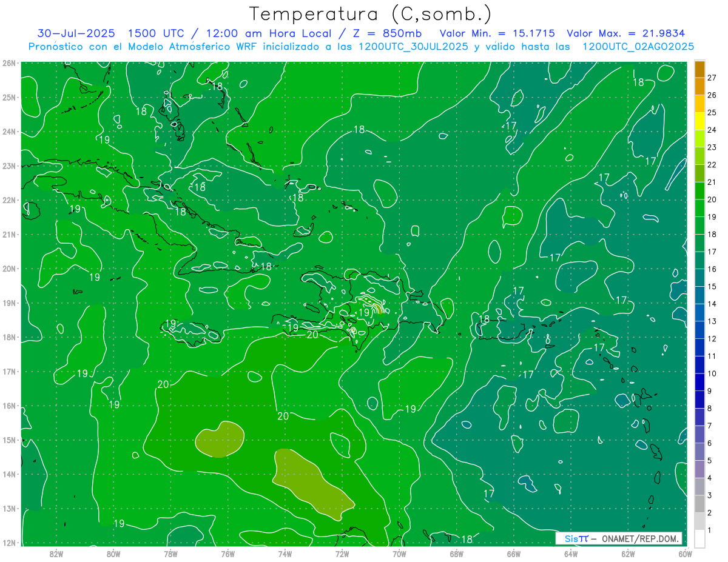Click the initialization time "1200UTC_30JUL2025"
The image size is (728, 562).
[414, 46]
